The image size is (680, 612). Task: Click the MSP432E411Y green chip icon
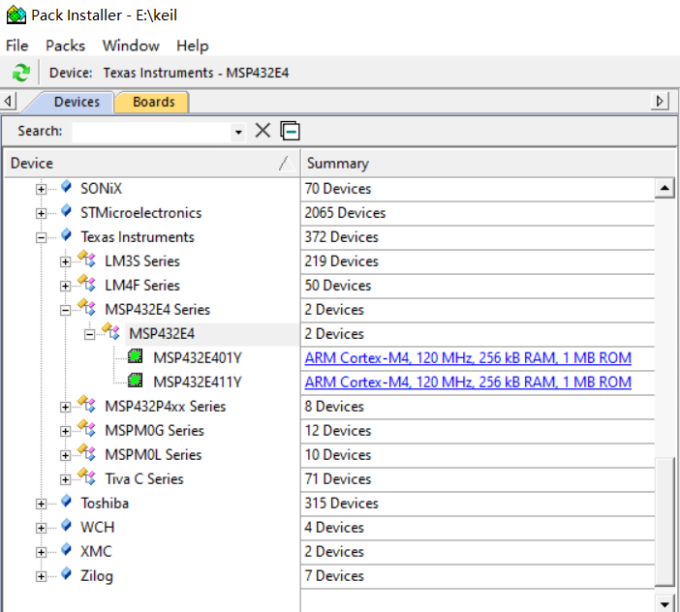coord(135,382)
